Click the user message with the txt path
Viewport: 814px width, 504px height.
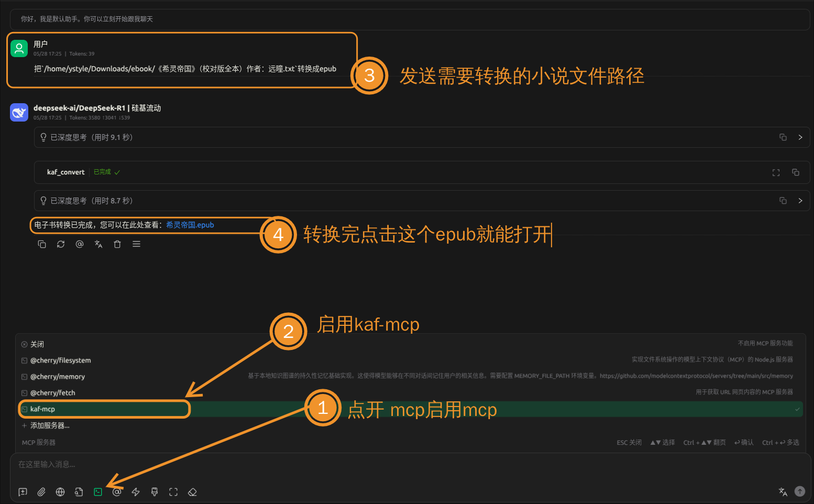185,69
